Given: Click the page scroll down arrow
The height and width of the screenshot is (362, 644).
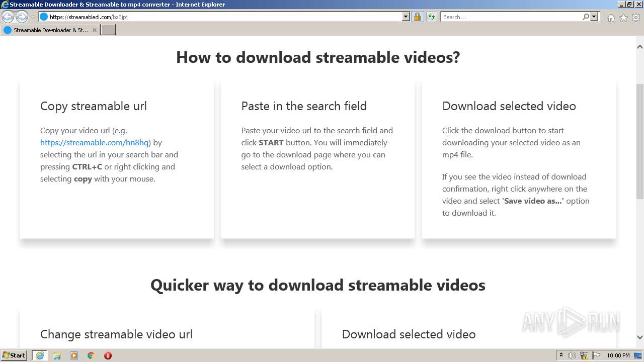Looking at the screenshot, I should (x=640, y=337).
